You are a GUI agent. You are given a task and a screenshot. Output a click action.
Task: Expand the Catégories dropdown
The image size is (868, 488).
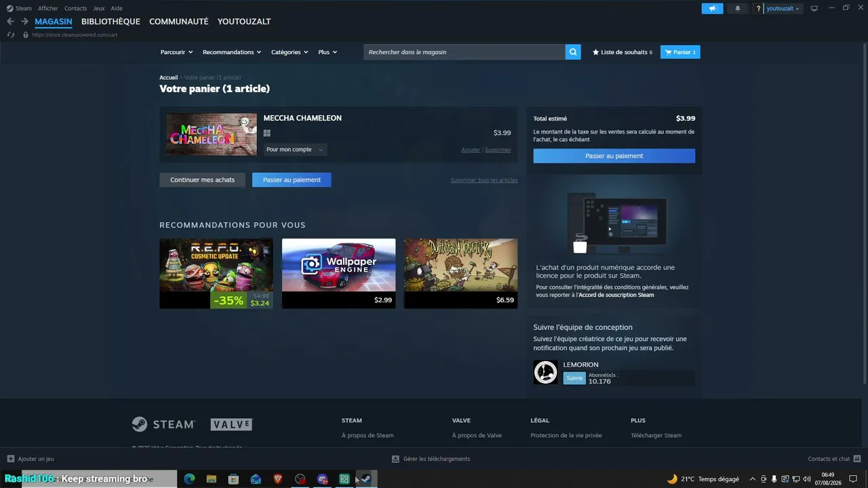pos(290,52)
